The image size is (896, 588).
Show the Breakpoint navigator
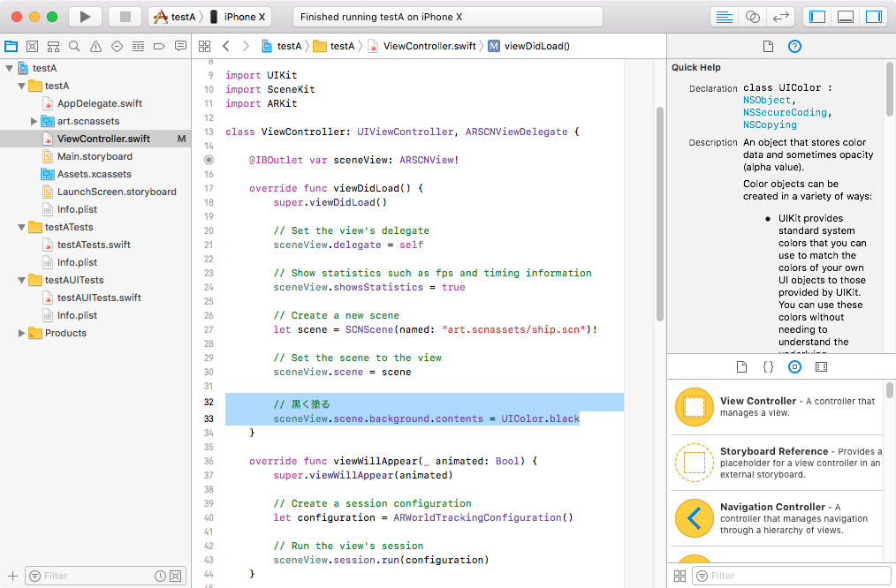[x=159, y=46]
